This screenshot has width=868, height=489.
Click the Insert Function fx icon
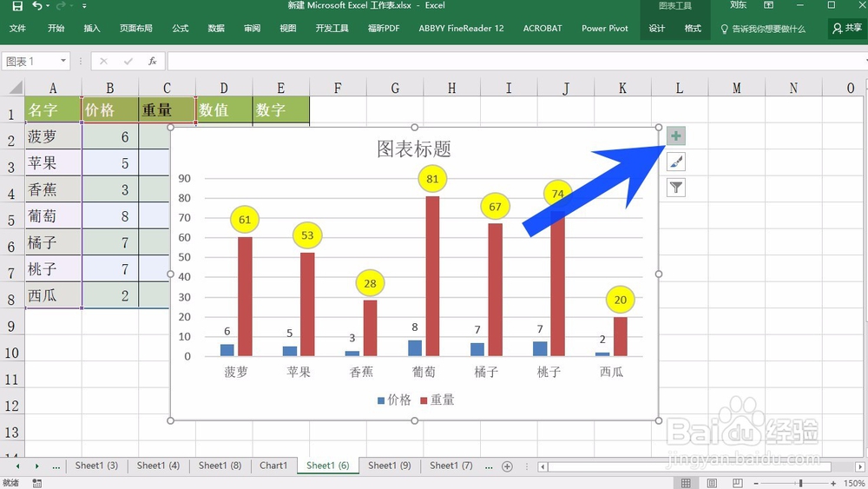153,62
